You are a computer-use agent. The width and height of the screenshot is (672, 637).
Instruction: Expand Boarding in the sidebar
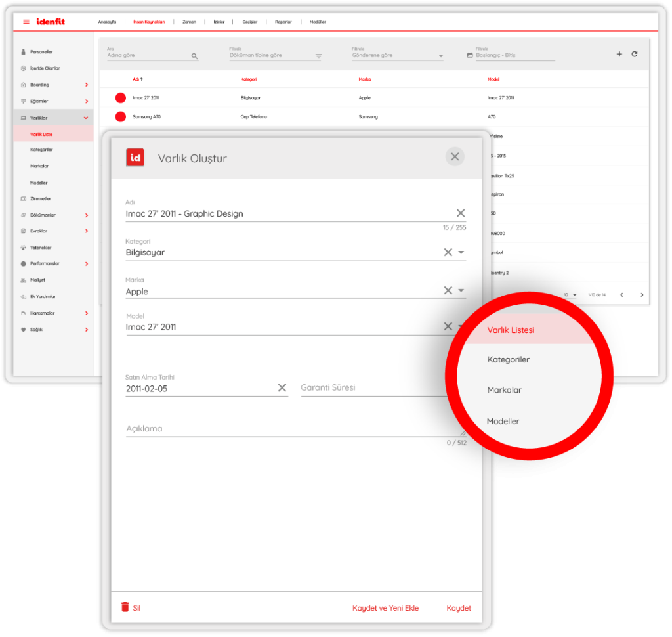point(86,85)
